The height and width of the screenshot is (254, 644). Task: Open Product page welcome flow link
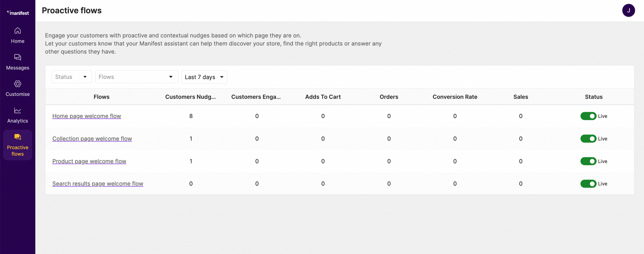(x=89, y=161)
